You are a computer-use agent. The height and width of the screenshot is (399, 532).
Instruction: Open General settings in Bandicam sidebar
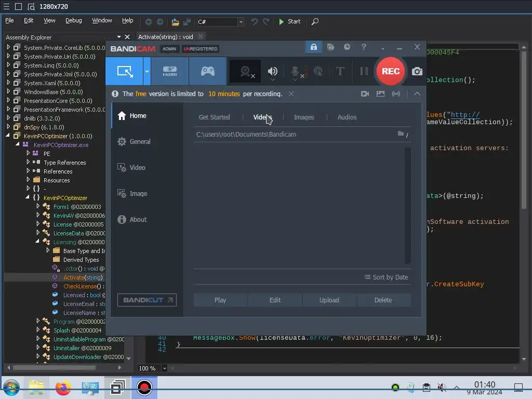tap(147, 141)
